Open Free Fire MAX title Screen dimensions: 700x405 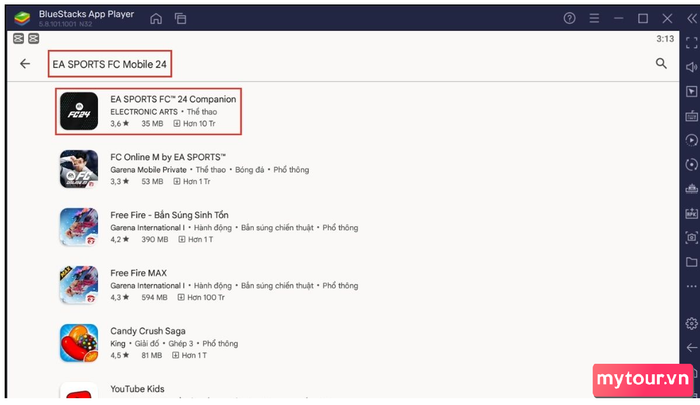138,273
